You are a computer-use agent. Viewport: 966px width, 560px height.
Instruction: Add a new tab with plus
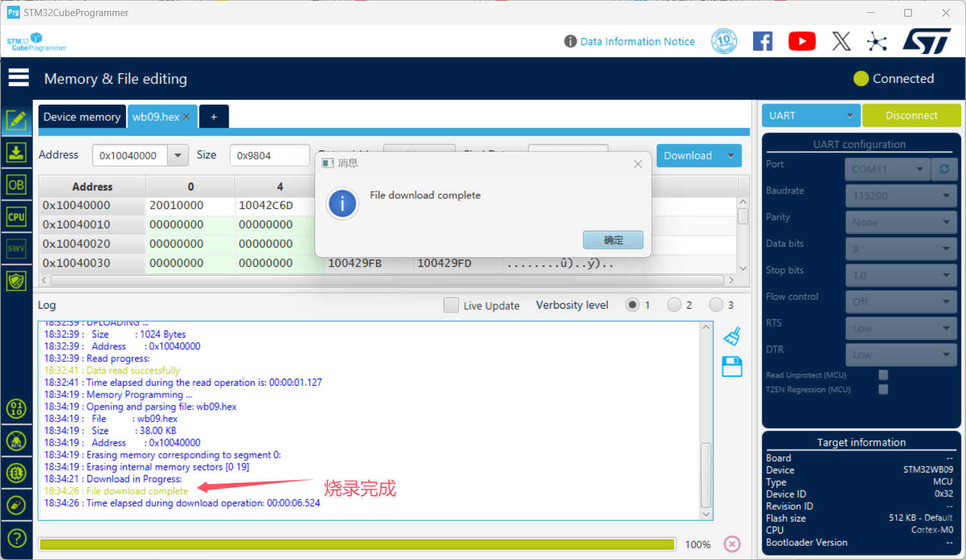click(x=214, y=116)
